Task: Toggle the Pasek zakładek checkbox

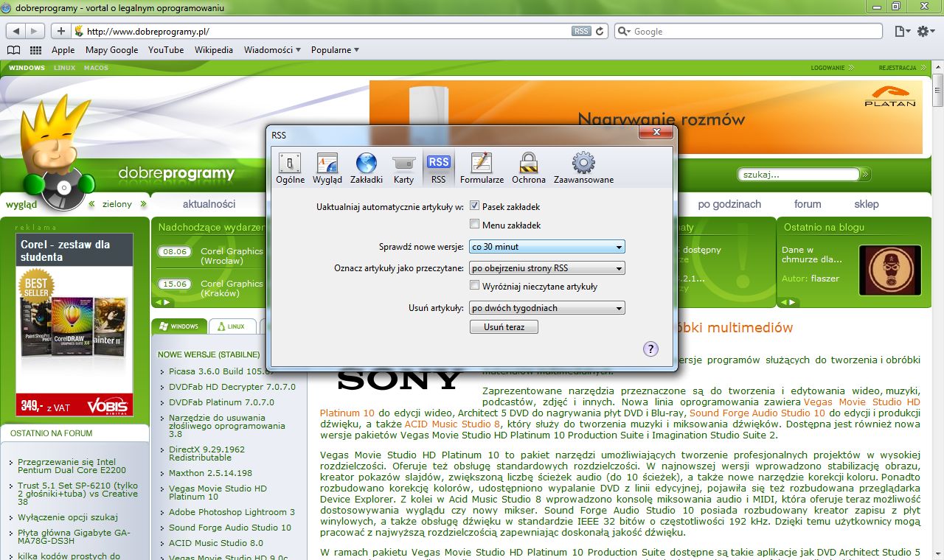Action: coord(475,206)
